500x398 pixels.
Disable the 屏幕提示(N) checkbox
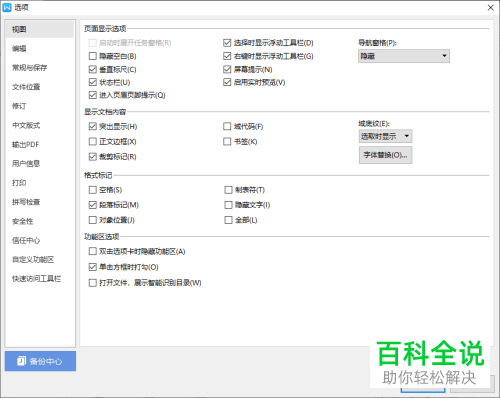coord(227,69)
